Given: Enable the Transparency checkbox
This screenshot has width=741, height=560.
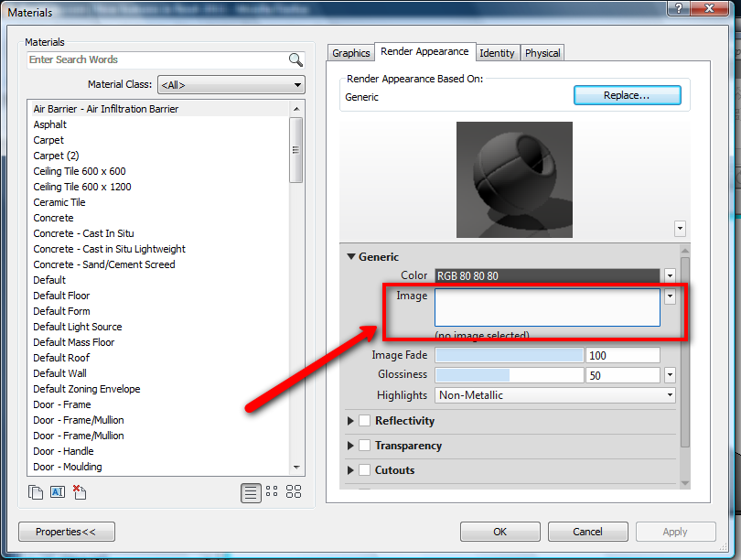Looking at the screenshot, I should click(x=364, y=446).
